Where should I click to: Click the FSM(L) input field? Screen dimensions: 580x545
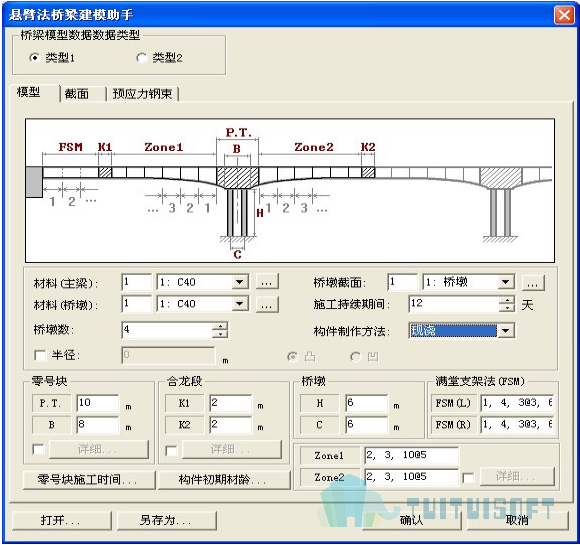point(517,403)
